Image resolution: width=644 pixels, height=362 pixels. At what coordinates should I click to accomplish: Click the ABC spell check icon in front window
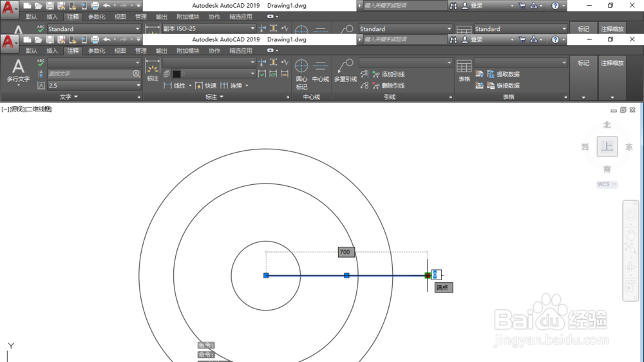[x=41, y=62]
